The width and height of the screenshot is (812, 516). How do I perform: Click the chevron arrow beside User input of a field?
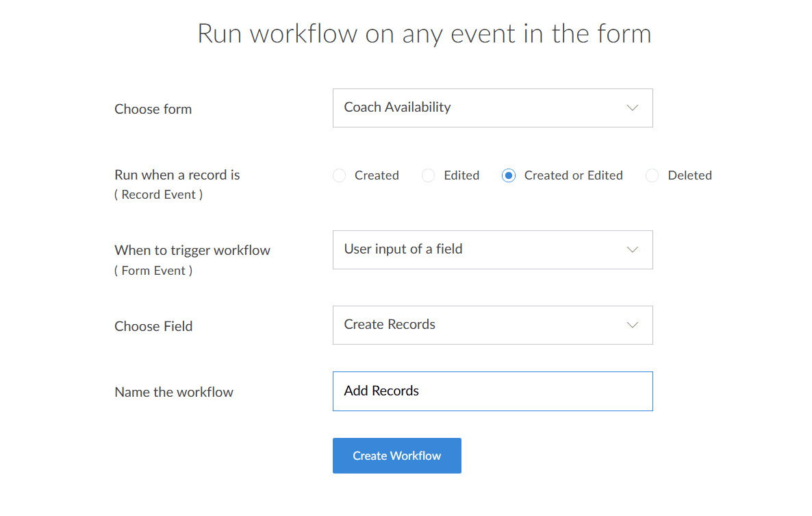coord(633,249)
